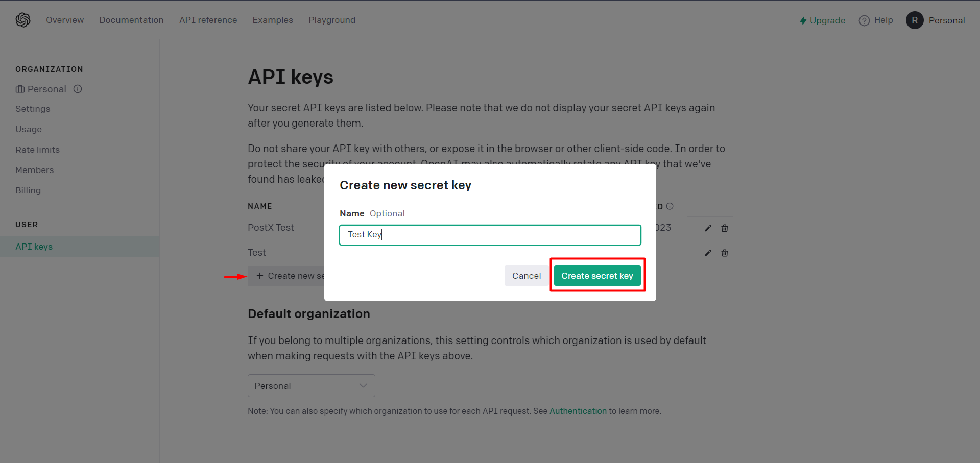Click the Name input field in the dialog
980x463 pixels.
pos(489,235)
